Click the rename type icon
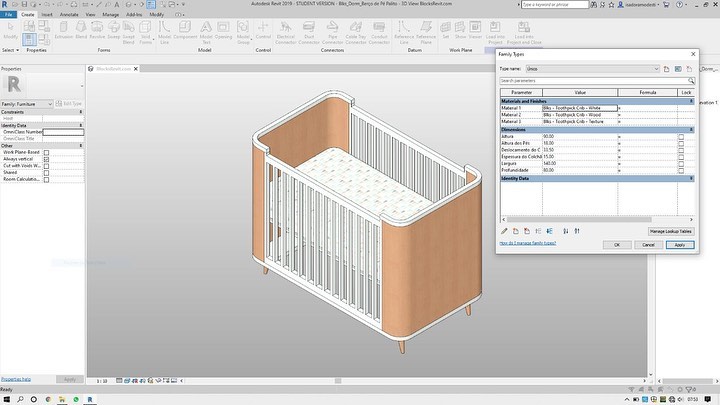 tap(678, 69)
